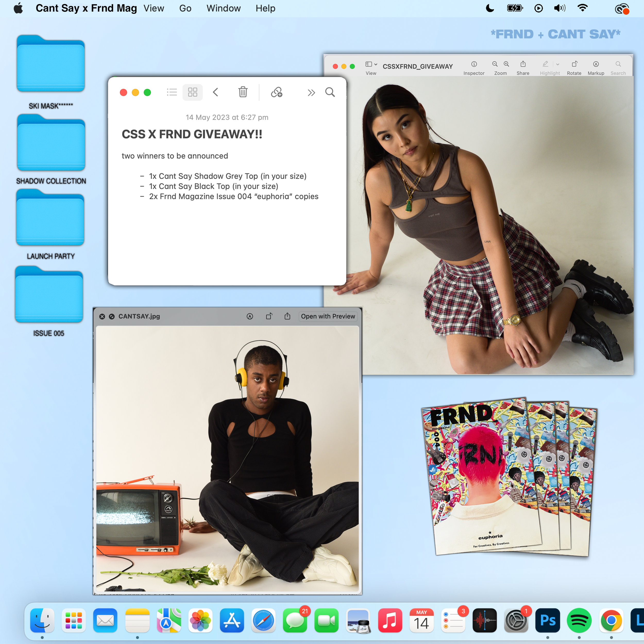Click the Markup icon in Preview toolbar
The width and height of the screenshot is (644, 644).
(596, 64)
